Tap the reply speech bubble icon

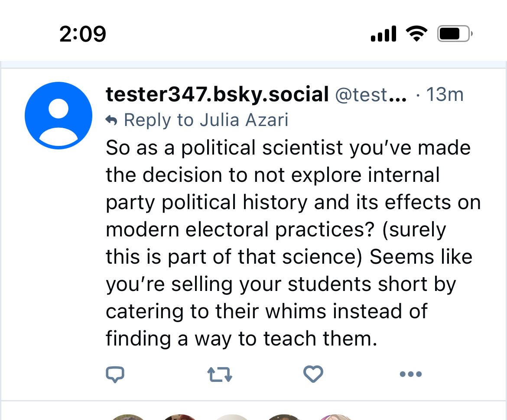pyautogui.click(x=115, y=375)
